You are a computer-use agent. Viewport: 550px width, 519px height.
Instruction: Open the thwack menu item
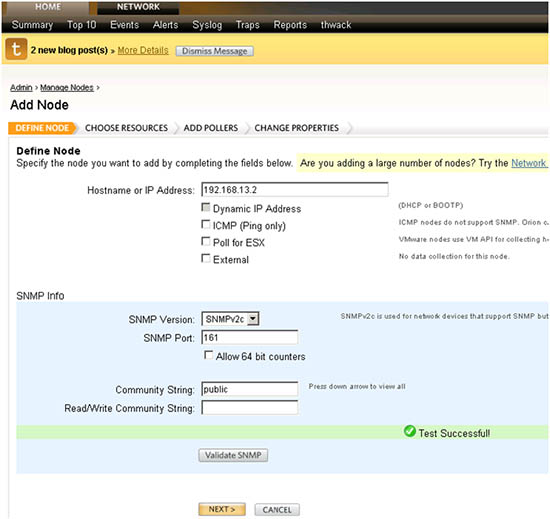(336, 25)
